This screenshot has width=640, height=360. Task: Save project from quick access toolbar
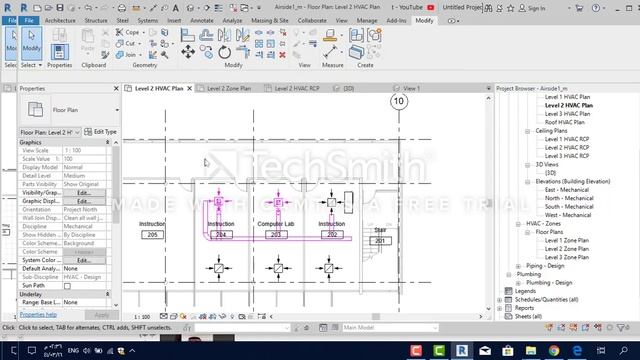click(x=60, y=8)
